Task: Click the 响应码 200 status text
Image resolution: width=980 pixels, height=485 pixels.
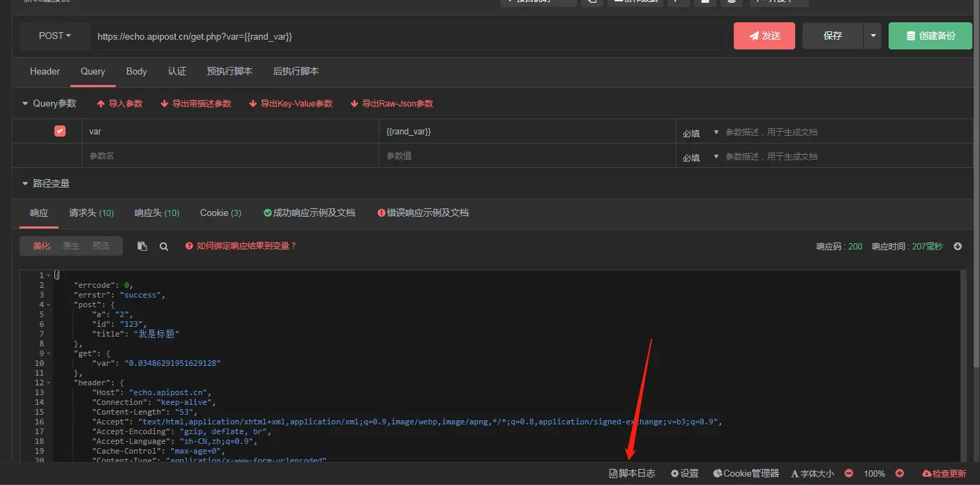Action: (x=839, y=247)
